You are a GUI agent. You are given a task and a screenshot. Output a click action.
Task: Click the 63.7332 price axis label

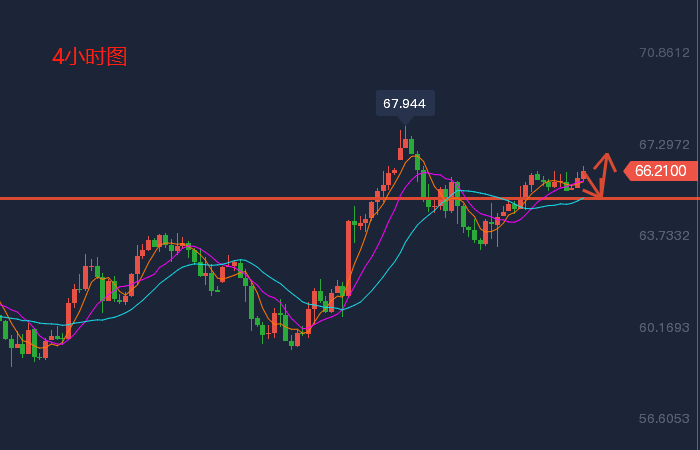tap(664, 235)
